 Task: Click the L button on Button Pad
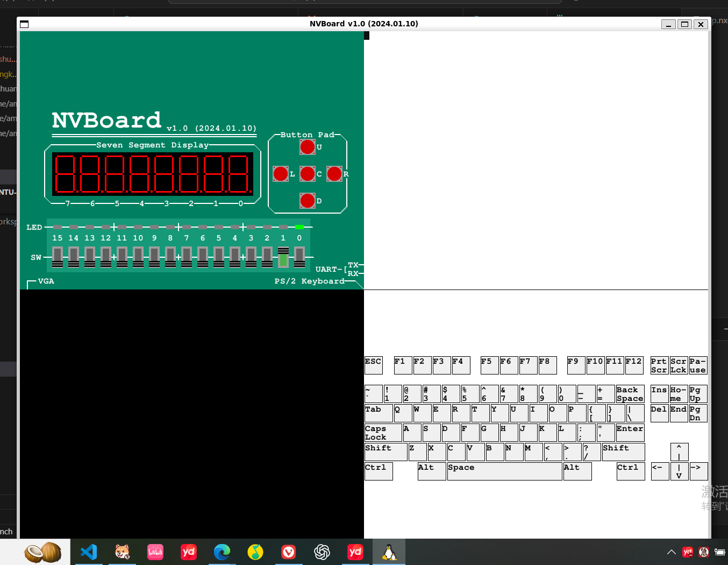point(281,174)
